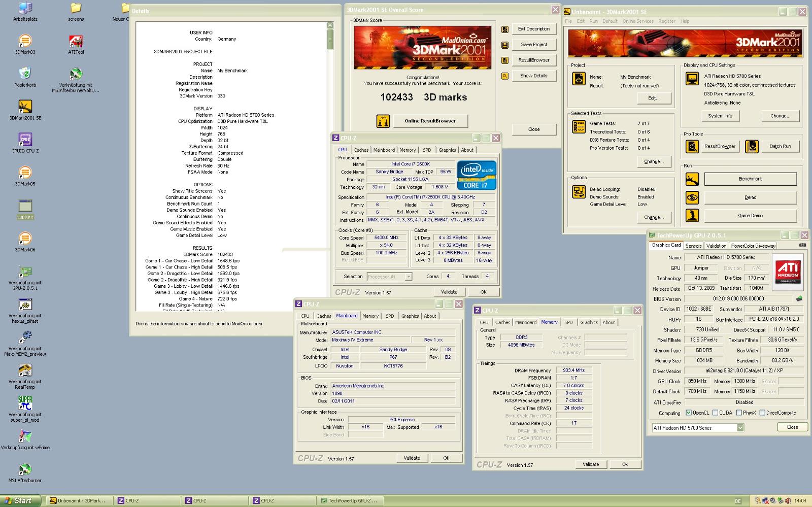Click the Batch Run icon in Pro Tools

pos(752,147)
